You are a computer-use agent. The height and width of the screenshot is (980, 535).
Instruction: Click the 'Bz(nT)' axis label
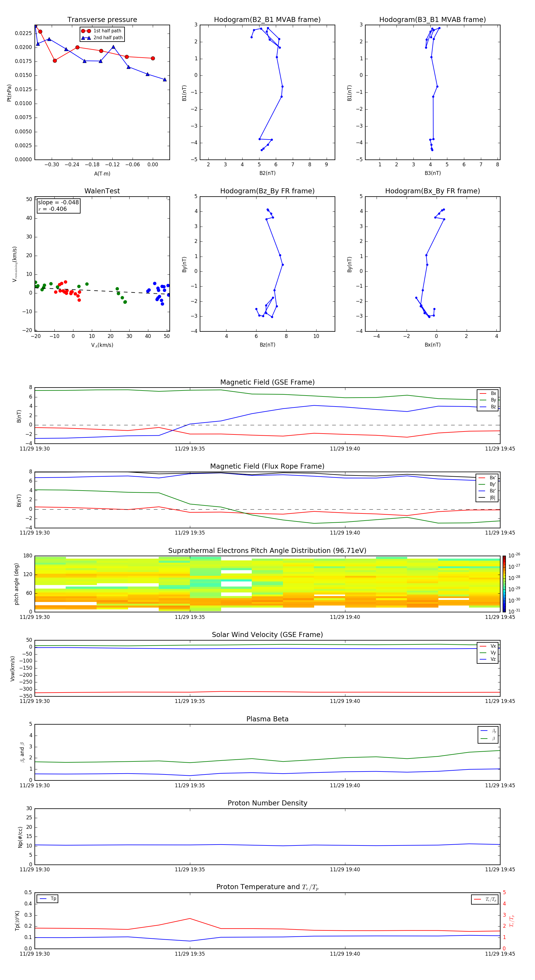coord(267,345)
